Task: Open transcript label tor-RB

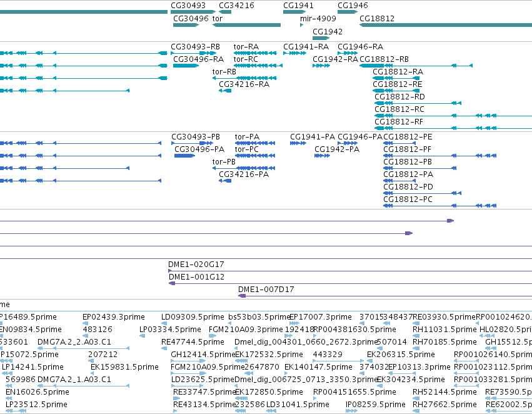Action: click(x=224, y=72)
